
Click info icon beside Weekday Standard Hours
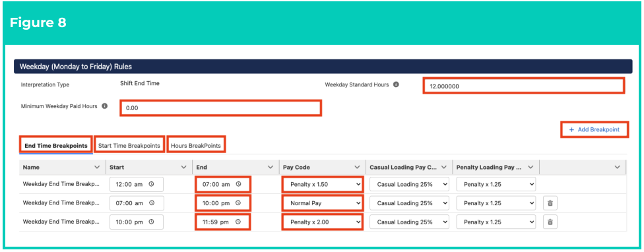coord(396,85)
